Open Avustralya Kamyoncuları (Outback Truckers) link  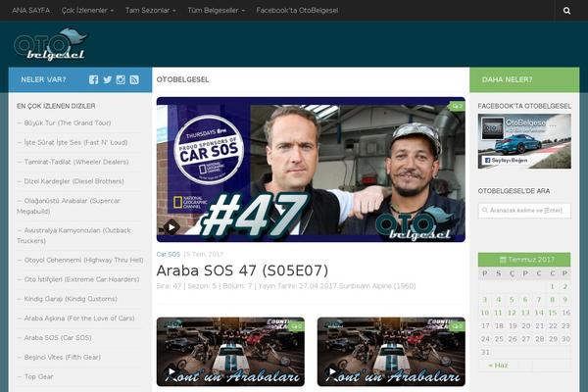tap(73, 235)
